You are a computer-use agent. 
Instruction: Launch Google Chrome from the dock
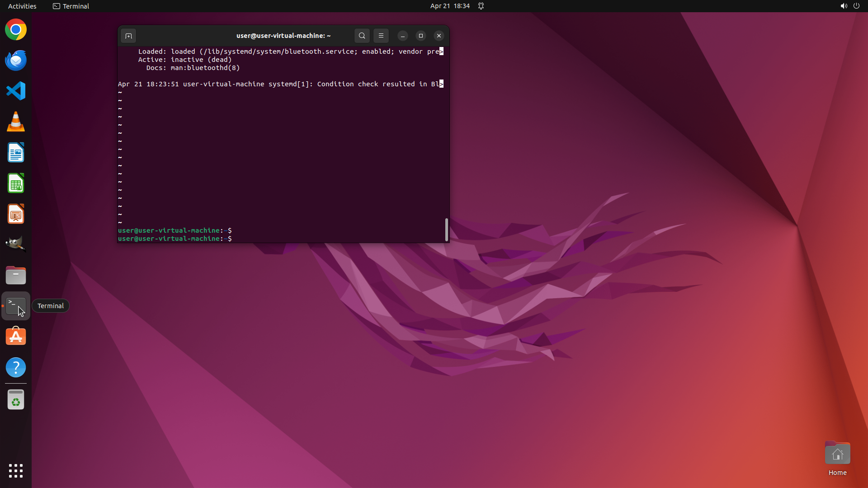16,30
